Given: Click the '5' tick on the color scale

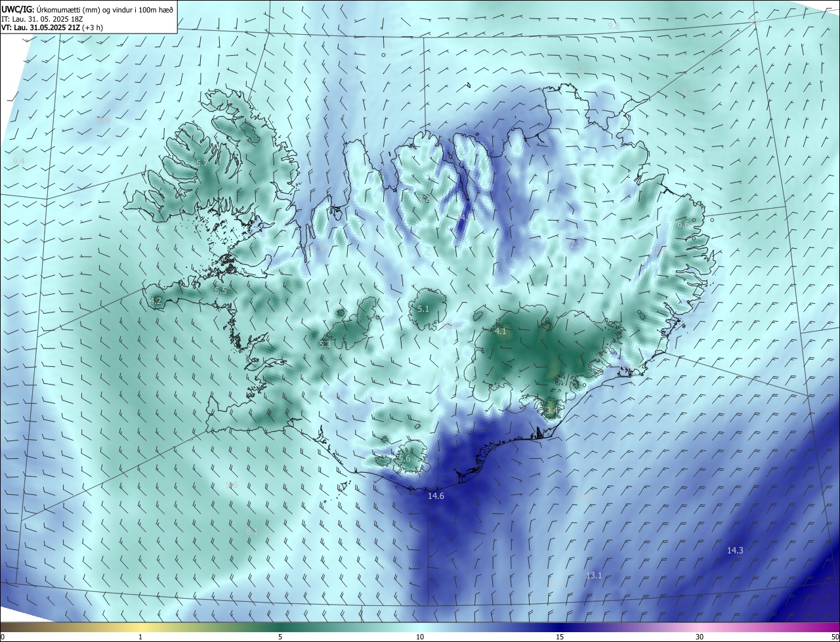Looking at the screenshot, I should tap(280, 637).
